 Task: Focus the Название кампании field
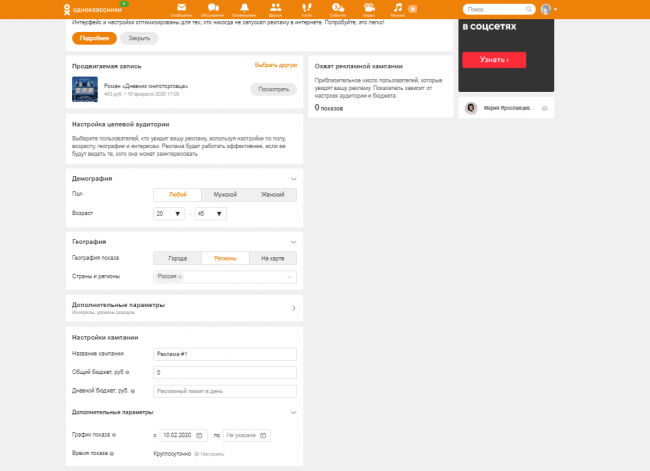click(225, 354)
